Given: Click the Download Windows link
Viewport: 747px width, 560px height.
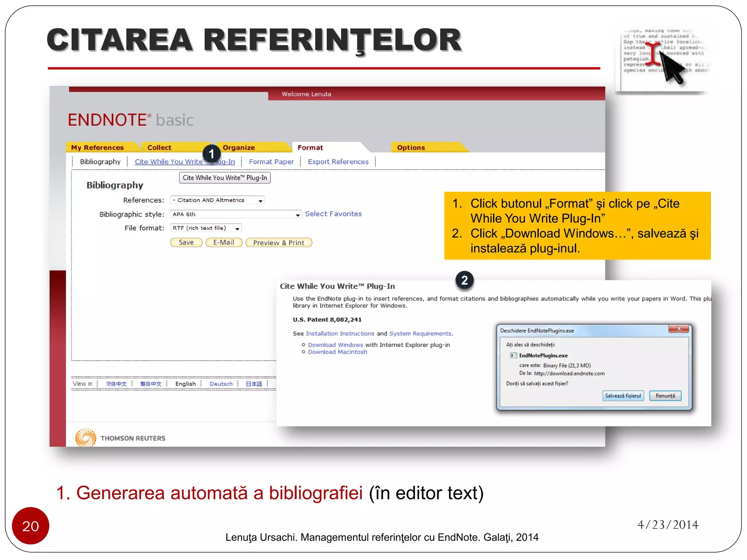Looking at the screenshot, I should 335,345.
